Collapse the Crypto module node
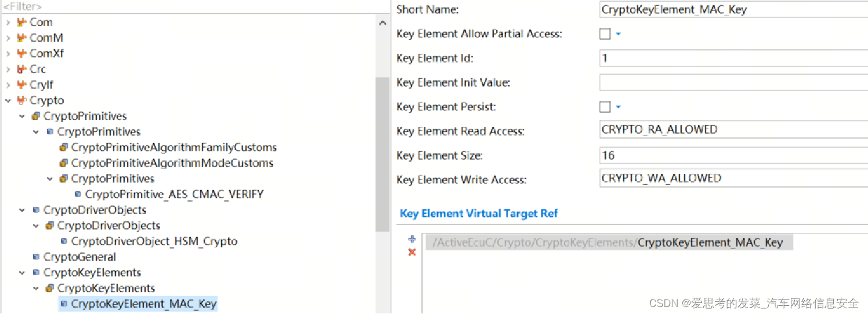This screenshot has width=868, height=314. coord(8,100)
